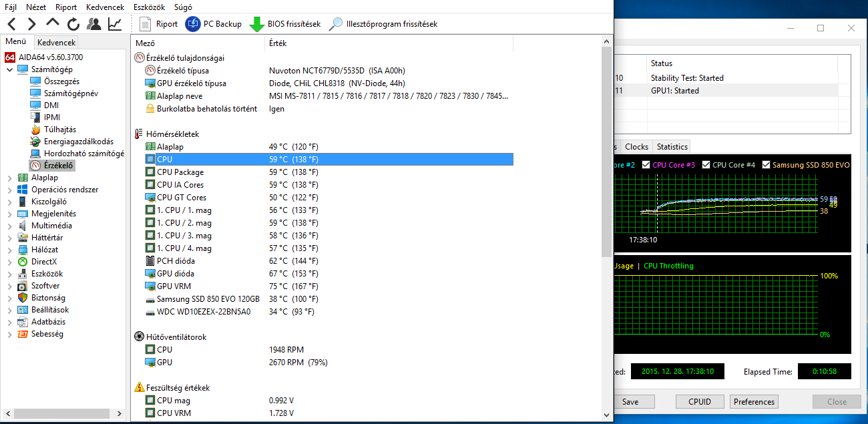Switch to the Menü panel tab
Screen dimensions: 868x424
pos(16,41)
